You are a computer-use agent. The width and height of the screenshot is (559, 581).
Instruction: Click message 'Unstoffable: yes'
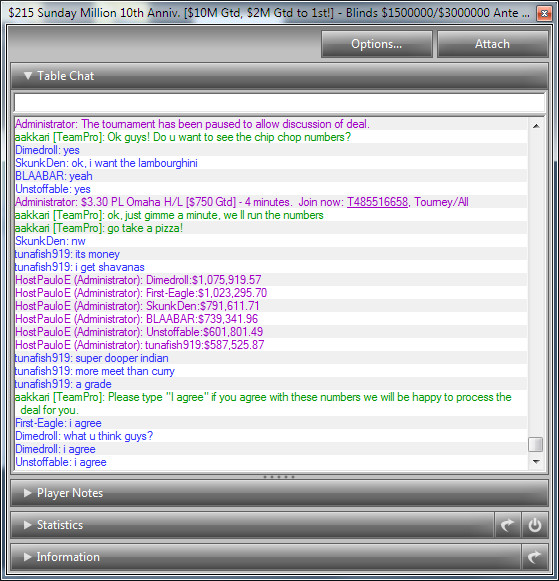click(53, 189)
